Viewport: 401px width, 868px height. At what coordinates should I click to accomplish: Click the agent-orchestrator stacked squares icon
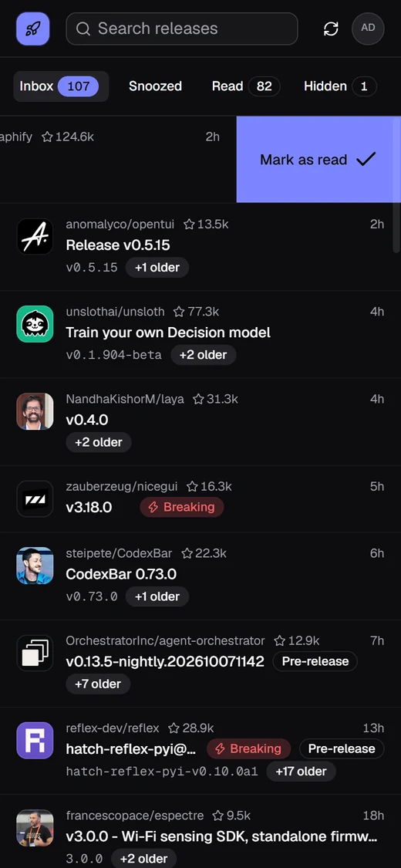(35, 654)
